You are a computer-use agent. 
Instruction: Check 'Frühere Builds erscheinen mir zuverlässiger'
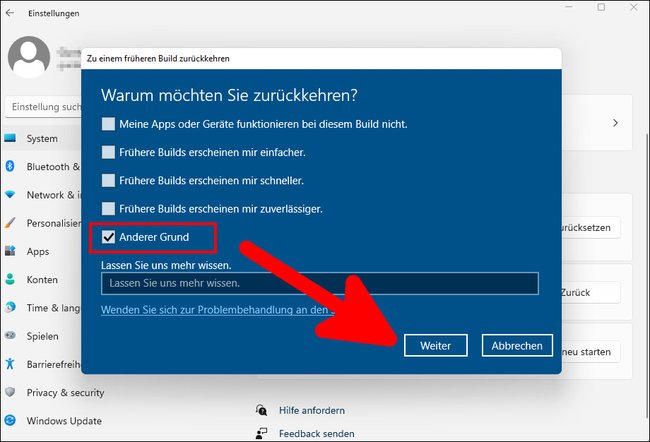(108, 209)
